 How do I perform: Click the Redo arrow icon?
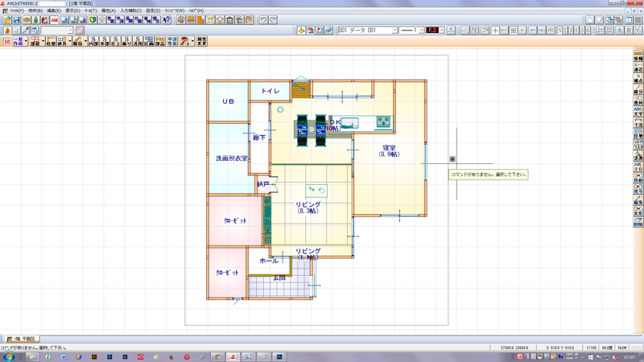273,19
